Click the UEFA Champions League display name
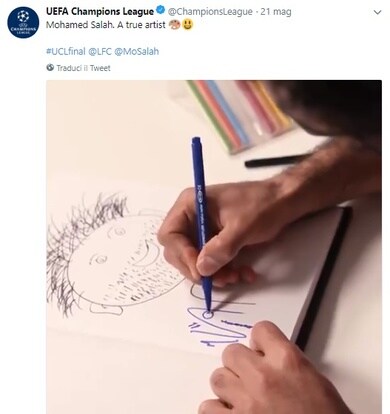390x414 pixels. (100, 11)
